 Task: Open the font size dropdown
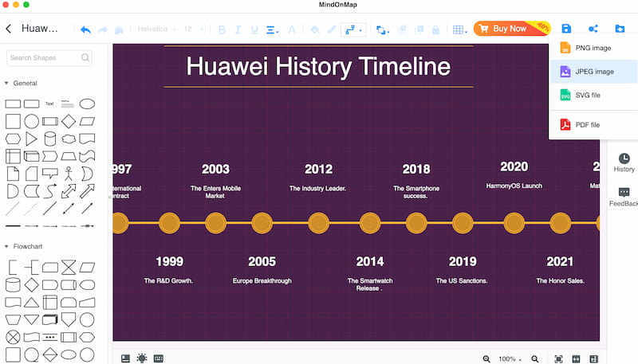(193, 29)
